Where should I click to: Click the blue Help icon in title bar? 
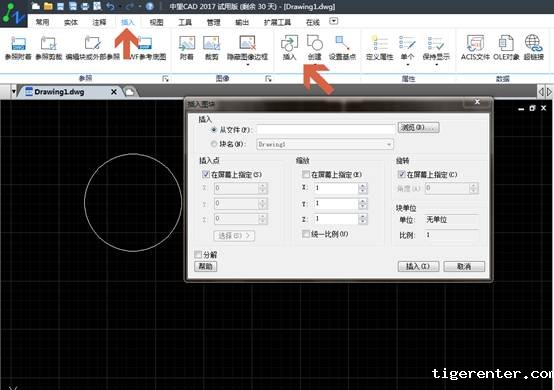[150, 6]
